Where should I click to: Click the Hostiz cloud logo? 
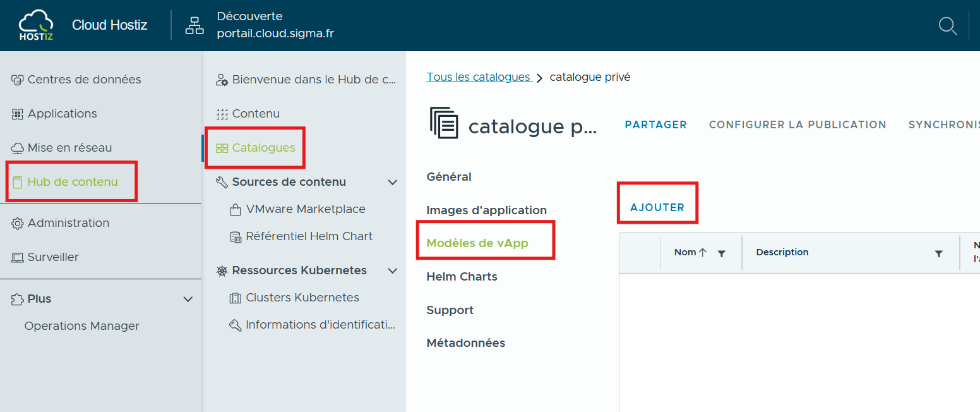36,25
